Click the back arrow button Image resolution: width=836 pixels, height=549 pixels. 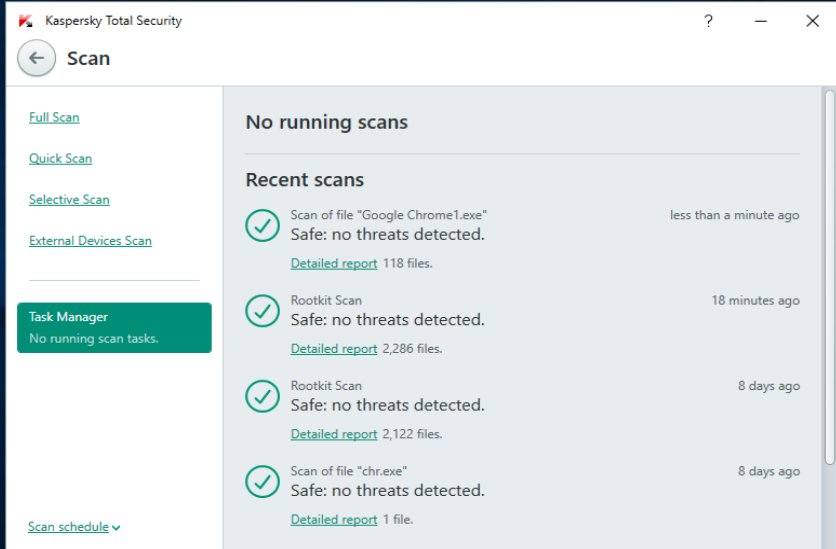coord(36,58)
